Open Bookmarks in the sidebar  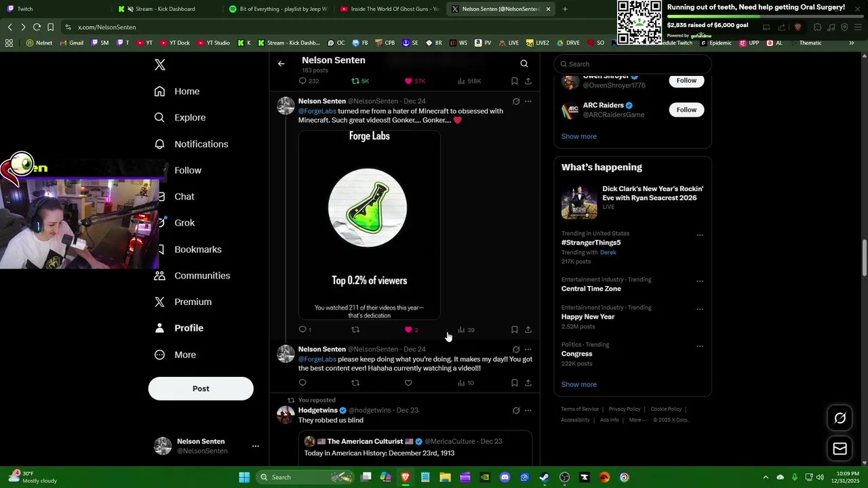188,249
